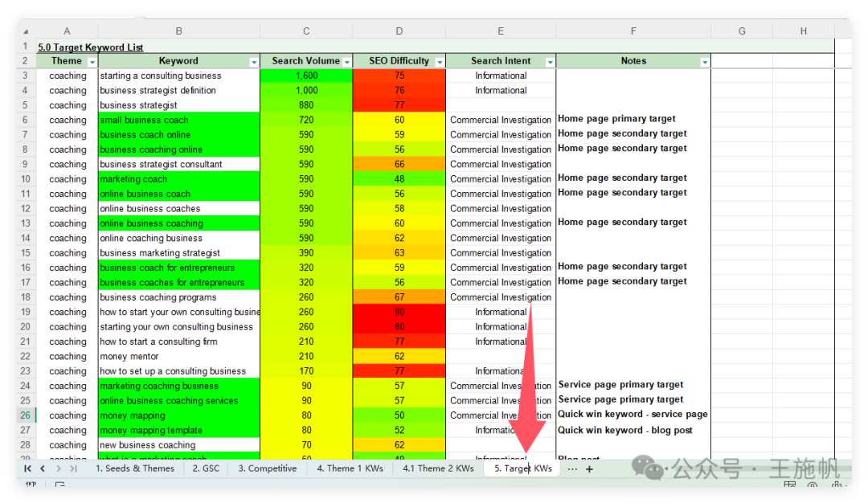
Task: Click green cell 'small business coach'
Action: (x=178, y=120)
